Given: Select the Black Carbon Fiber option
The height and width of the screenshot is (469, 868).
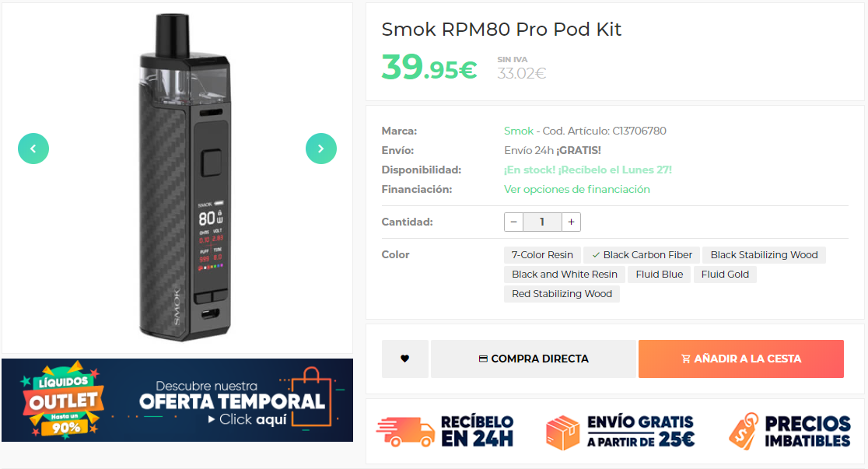Looking at the screenshot, I should (642, 254).
